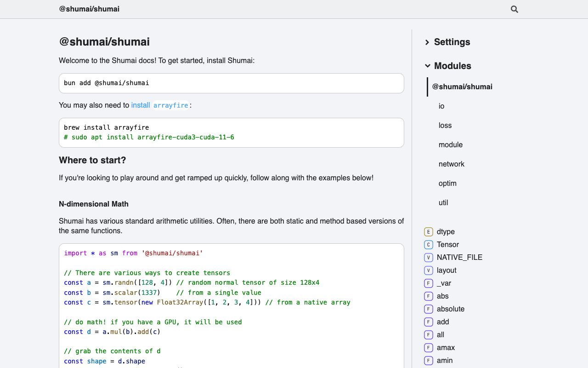588x368 pixels.
Task: Open the dtype enumeration link
Action: pyautogui.click(x=446, y=232)
